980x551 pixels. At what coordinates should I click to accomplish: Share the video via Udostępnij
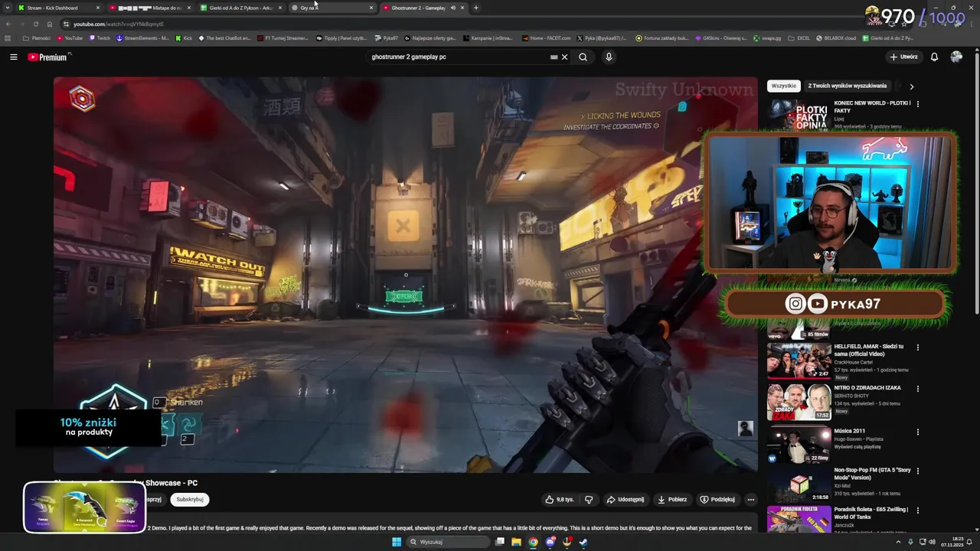coord(626,499)
